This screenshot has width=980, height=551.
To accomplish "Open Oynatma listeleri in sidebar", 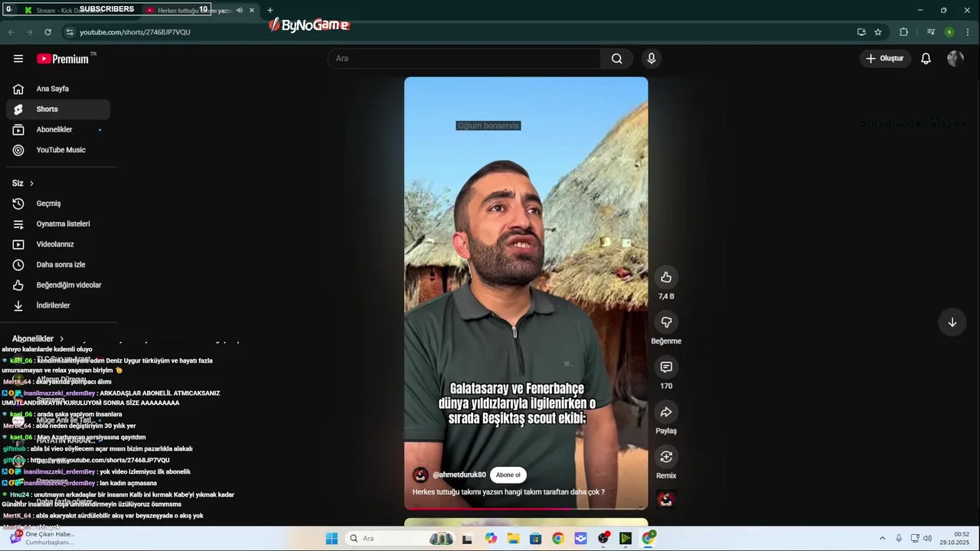I will [x=58, y=223].
